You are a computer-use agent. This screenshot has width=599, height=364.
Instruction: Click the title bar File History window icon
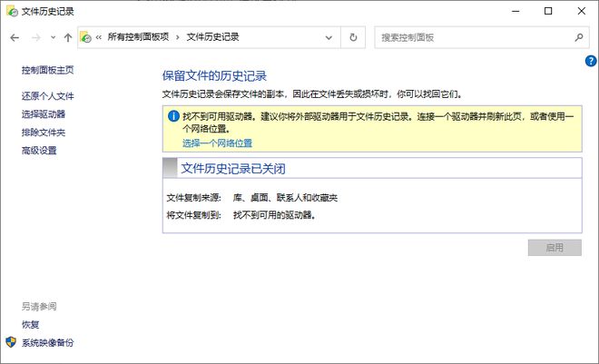[12, 11]
